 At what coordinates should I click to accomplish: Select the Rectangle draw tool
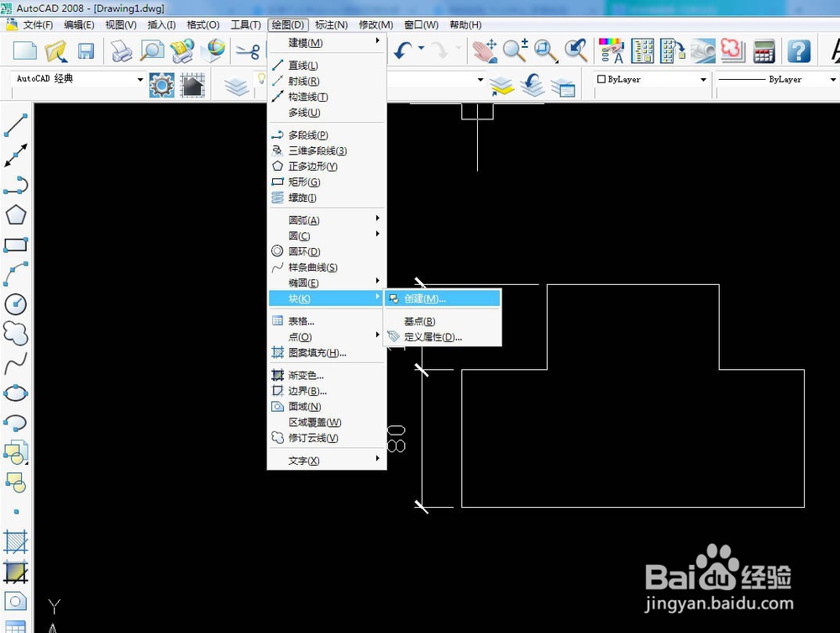(x=15, y=245)
